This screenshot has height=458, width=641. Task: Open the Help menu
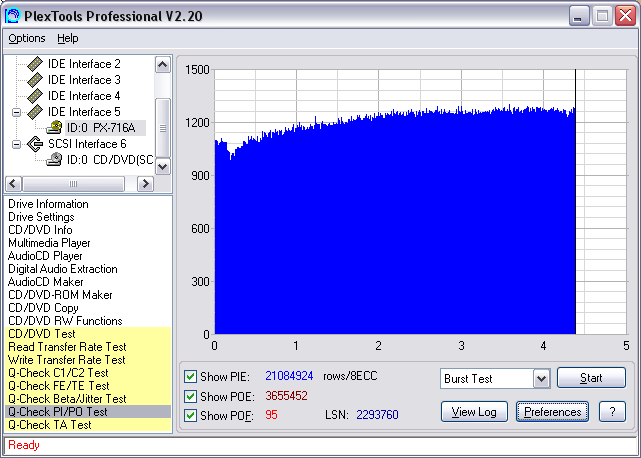click(67, 38)
